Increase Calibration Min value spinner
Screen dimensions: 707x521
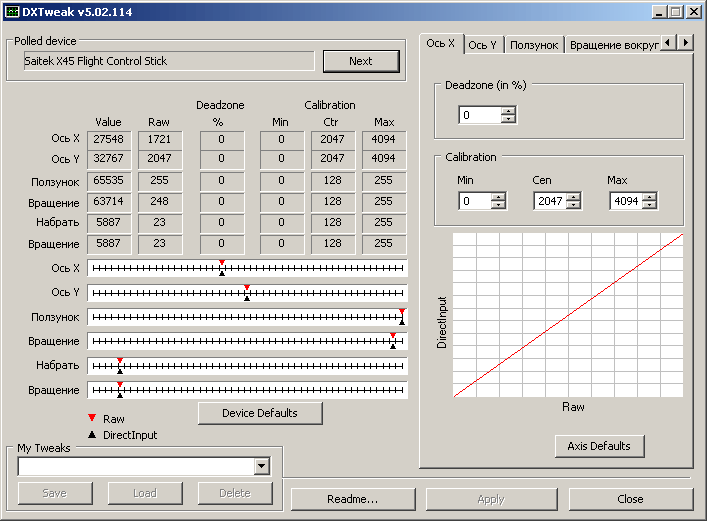pyautogui.click(x=498, y=197)
